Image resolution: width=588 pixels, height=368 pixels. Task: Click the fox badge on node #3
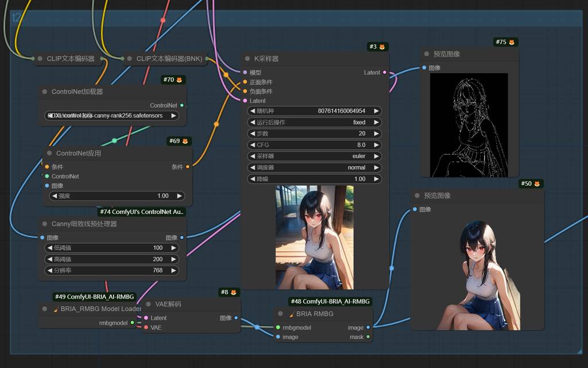382,47
